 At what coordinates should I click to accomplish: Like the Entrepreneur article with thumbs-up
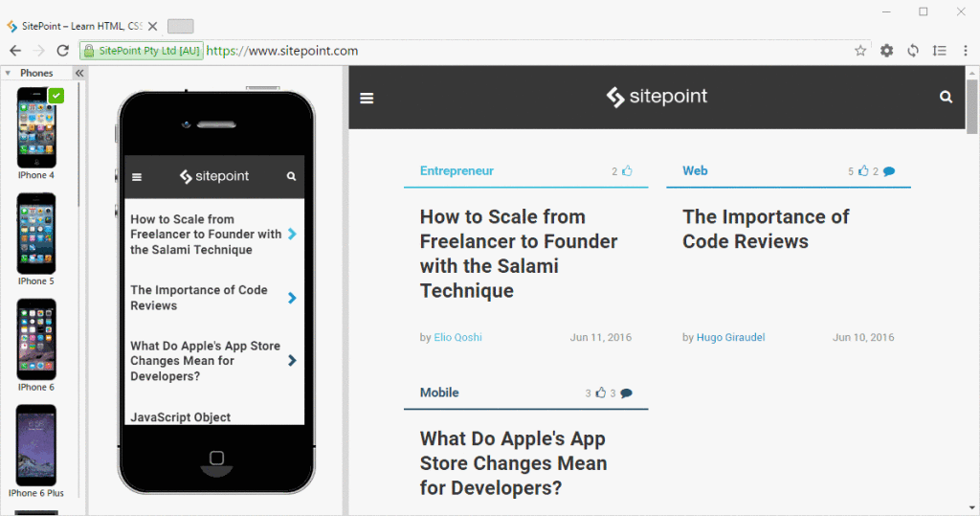(x=628, y=171)
